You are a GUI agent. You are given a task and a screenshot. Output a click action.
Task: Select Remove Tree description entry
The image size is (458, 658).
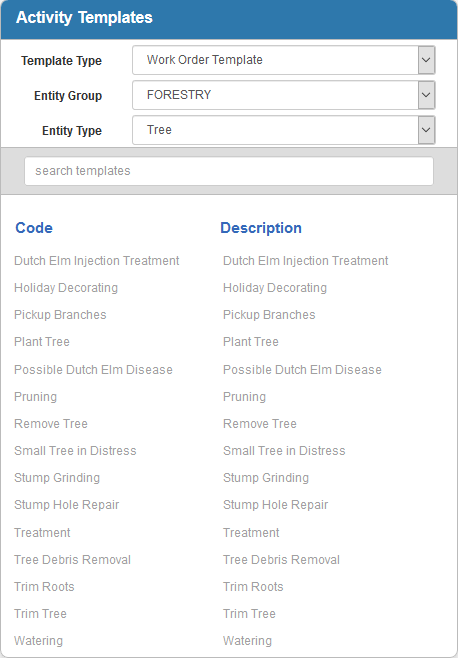(x=259, y=423)
